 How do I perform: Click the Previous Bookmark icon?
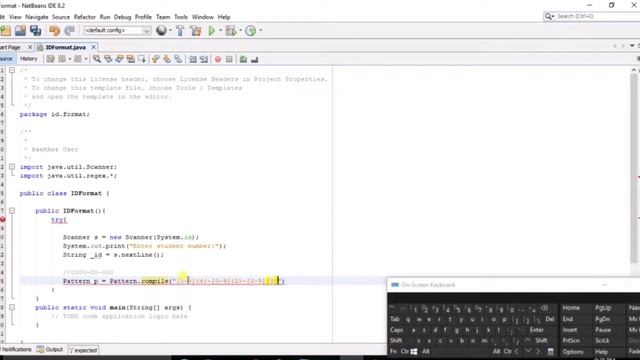(x=156, y=60)
